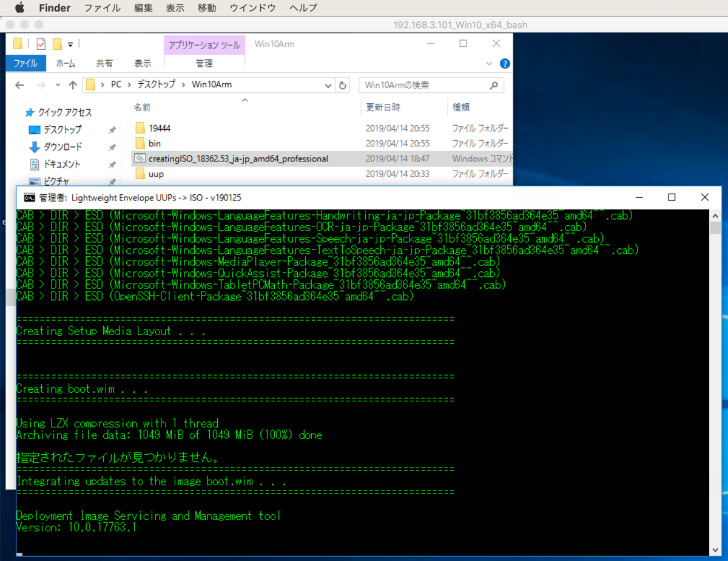Open the ファイル menu in macOS menu bar
Viewport: 728px width, 561px height.
102,8
